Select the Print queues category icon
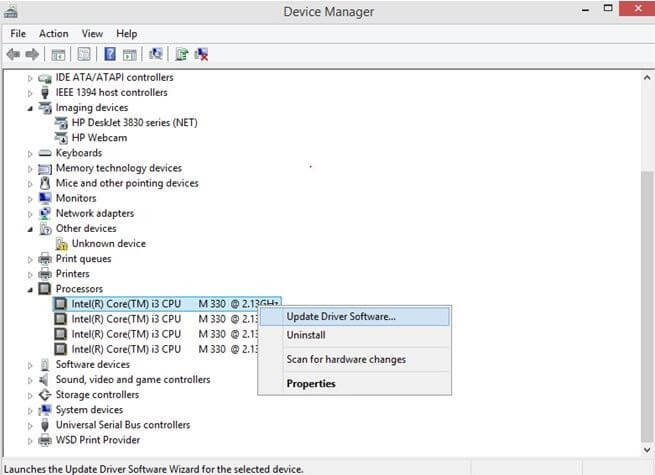 coord(45,259)
